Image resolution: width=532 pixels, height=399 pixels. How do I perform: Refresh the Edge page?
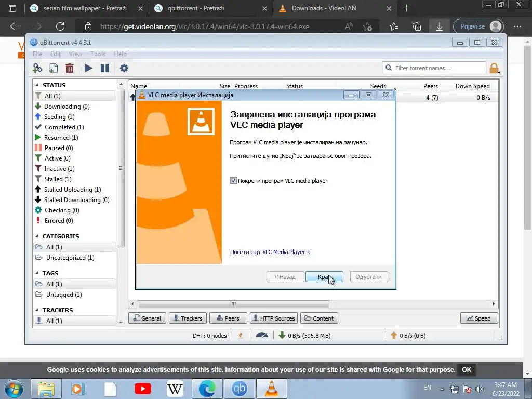60,26
